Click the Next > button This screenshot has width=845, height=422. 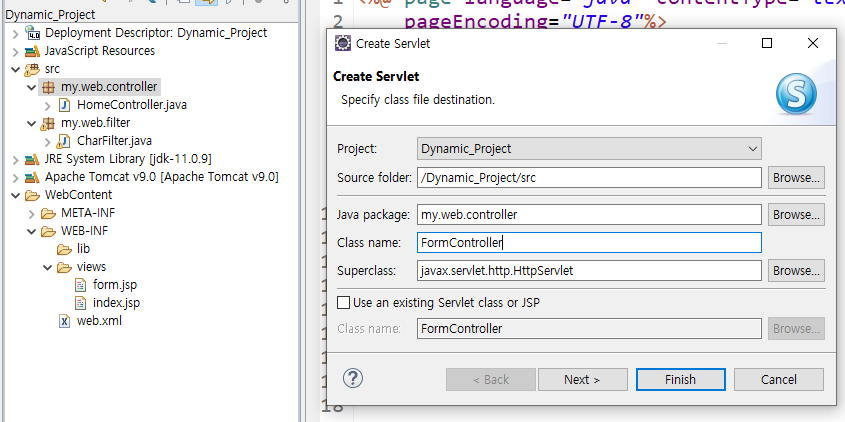click(583, 379)
